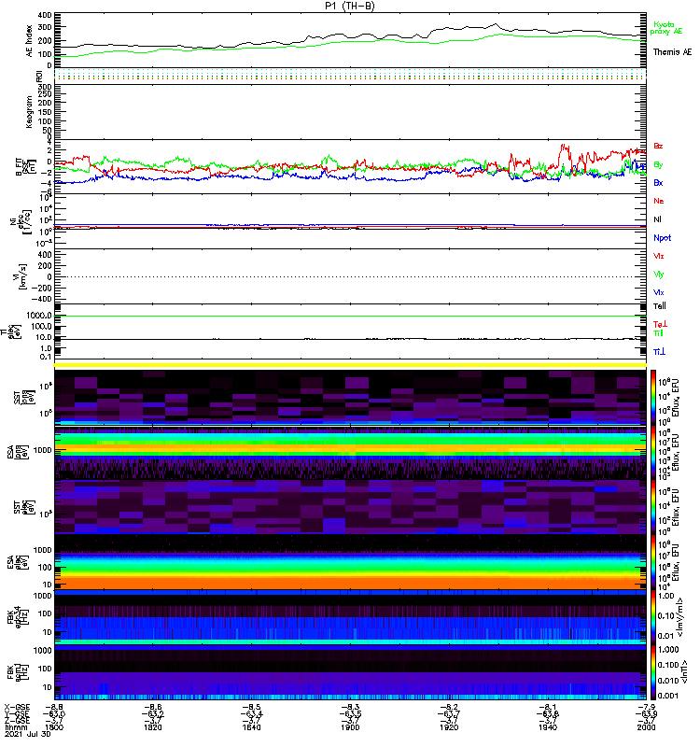Click the X-GSE value '-8.5'
Screen dimensions: 700x747
click(251, 708)
